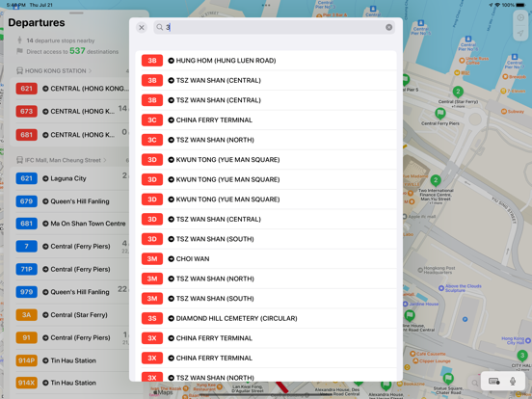The height and width of the screenshot is (399, 532).
Task: Tap Two International Finance Centre map pin
Action: tap(436, 180)
